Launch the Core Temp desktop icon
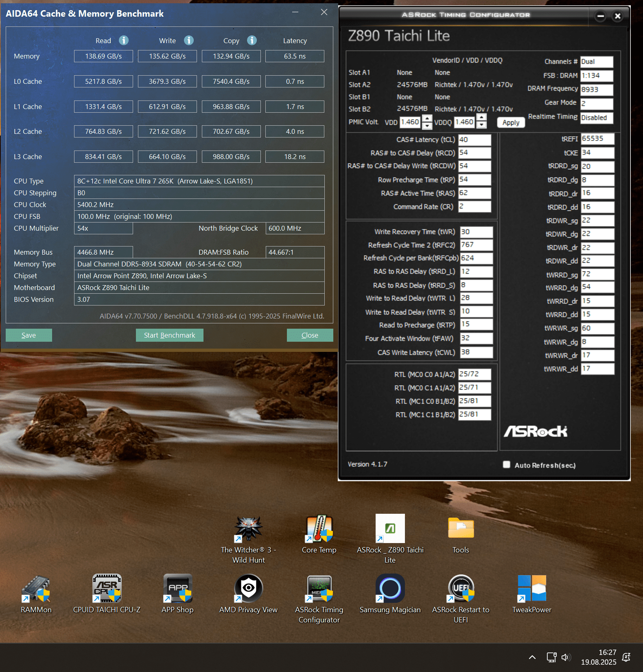 [x=319, y=535]
